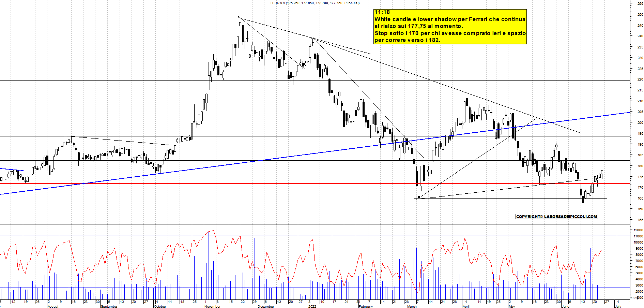The image size is (644, 308).
Task: Click the 190 price axis value
Action: click(640, 144)
